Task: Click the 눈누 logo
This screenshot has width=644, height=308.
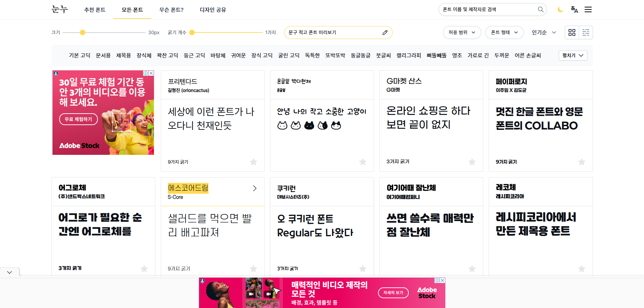Action: click(x=60, y=9)
